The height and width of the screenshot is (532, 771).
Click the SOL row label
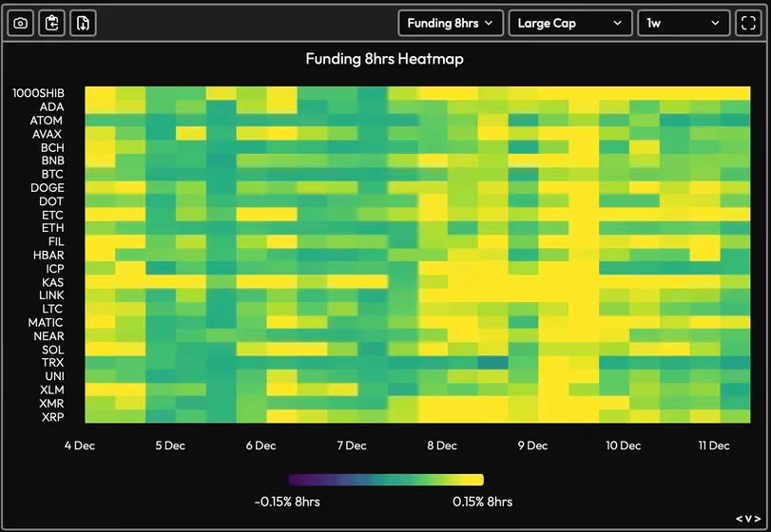52,350
